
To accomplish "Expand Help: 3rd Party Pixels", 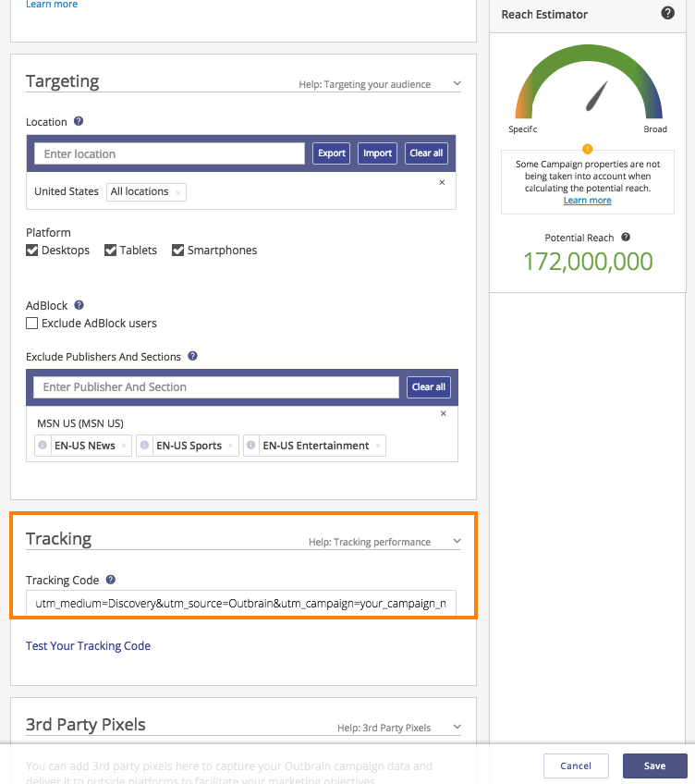I will [x=457, y=728].
